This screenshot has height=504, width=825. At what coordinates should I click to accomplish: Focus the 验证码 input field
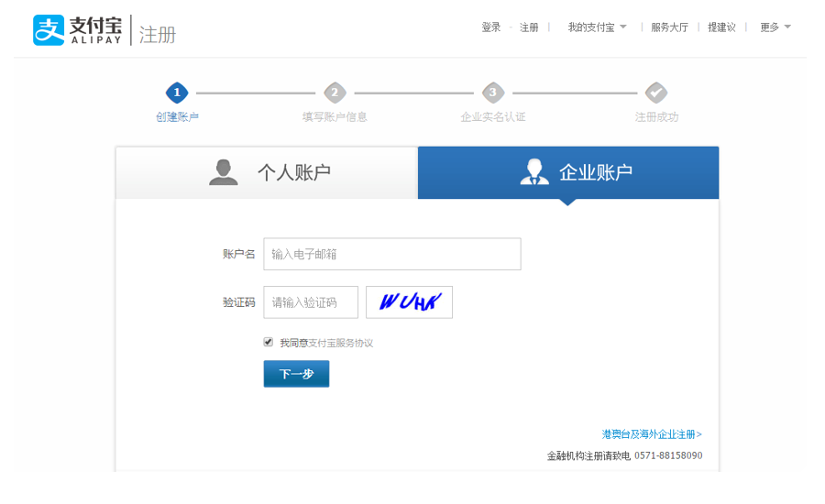311,302
